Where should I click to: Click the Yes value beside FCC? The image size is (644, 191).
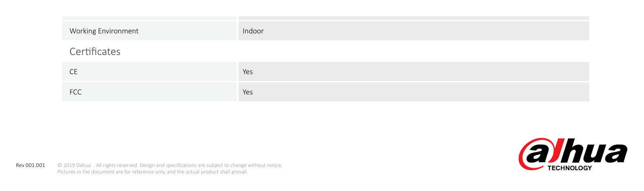click(x=248, y=92)
